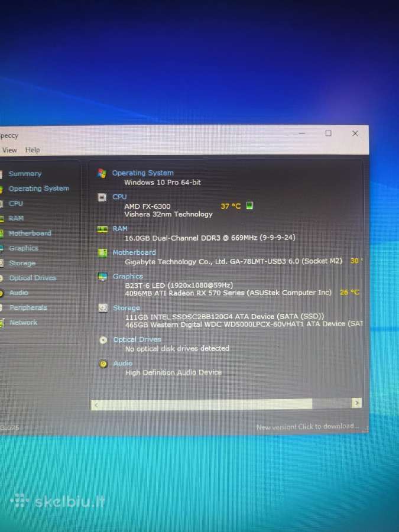Select Network in the sidebar

pyautogui.click(x=24, y=322)
